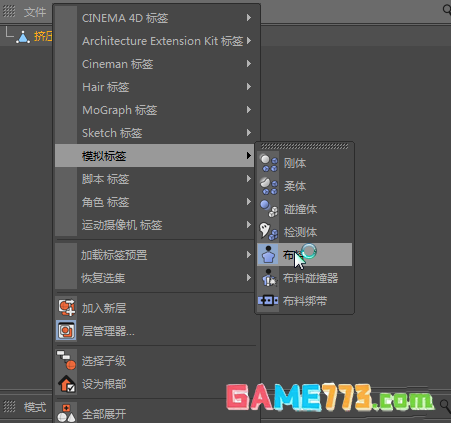Expand the 加载标签预置 submenu arrow
Screen dimensions: 451x423
point(249,255)
